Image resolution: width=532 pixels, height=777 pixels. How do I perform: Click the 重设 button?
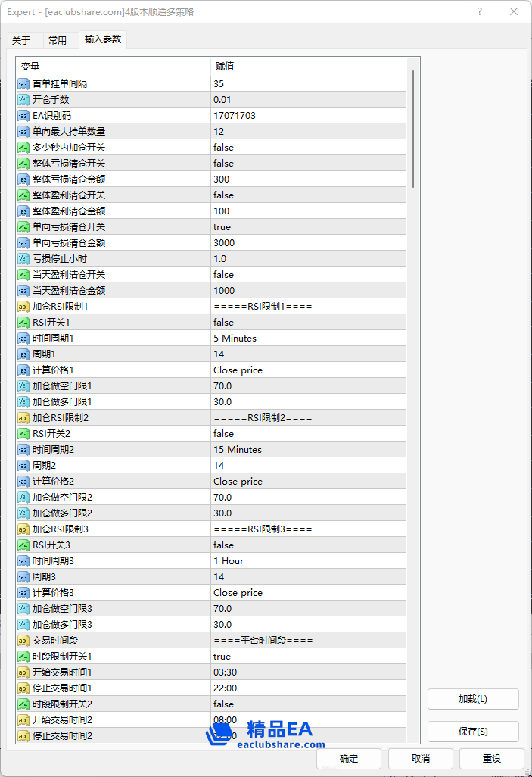[x=492, y=759]
